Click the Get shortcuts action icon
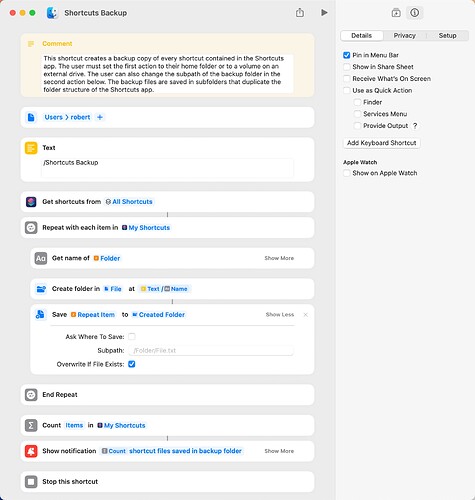The height and width of the screenshot is (500, 475). (31, 202)
